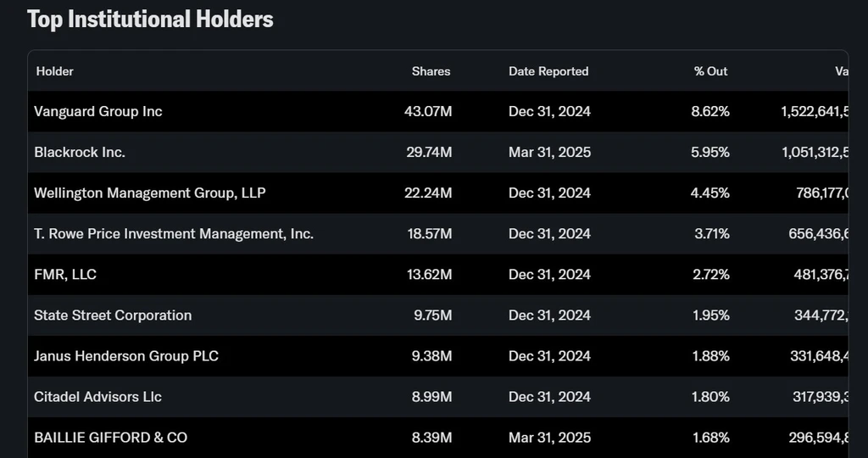This screenshot has width=868, height=458.
Task: Click Blackrock's Mar 31, 2025 report date
Action: pyautogui.click(x=549, y=152)
